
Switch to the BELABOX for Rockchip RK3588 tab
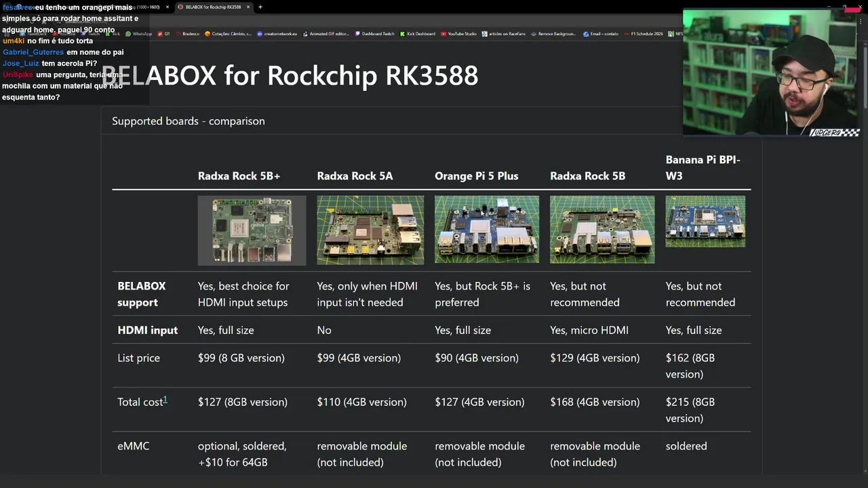click(x=214, y=7)
